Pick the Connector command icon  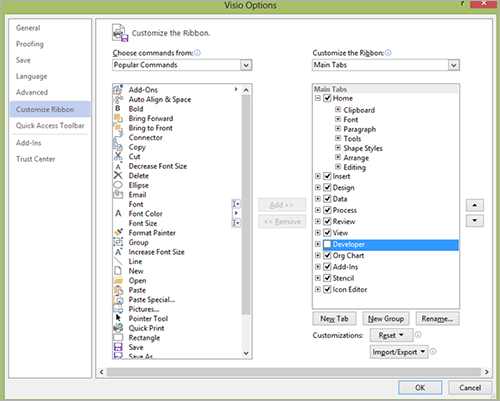click(x=118, y=137)
